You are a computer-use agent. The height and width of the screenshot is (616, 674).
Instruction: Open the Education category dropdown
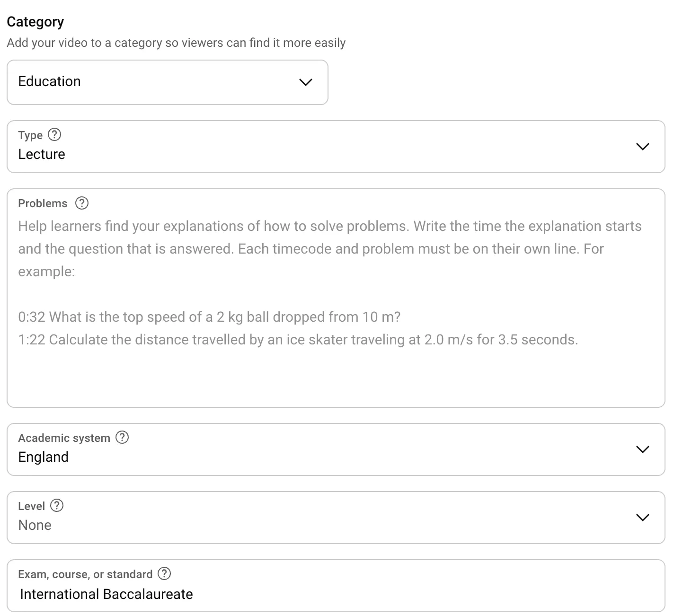(x=167, y=82)
